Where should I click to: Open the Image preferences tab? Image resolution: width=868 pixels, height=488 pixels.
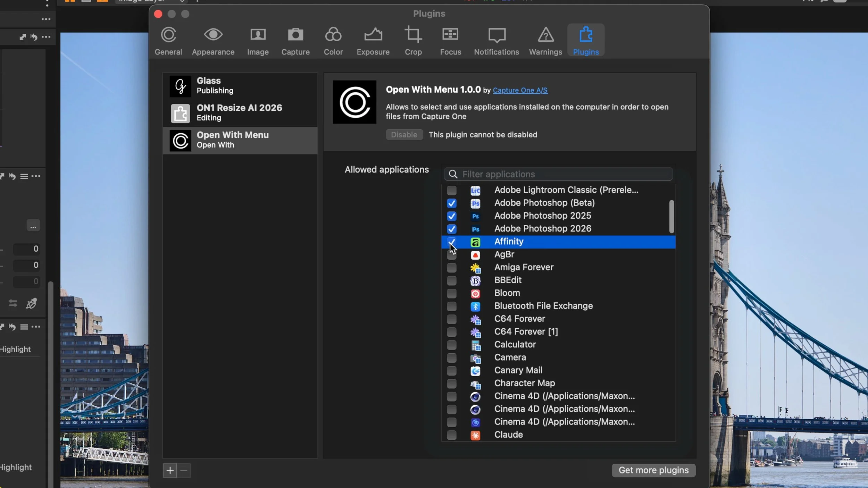point(258,41)
